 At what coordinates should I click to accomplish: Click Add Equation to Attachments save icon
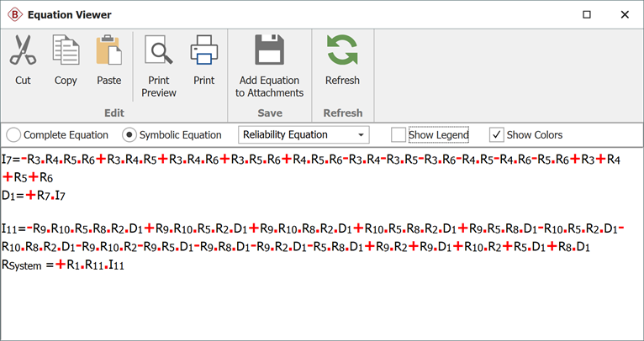271,51
